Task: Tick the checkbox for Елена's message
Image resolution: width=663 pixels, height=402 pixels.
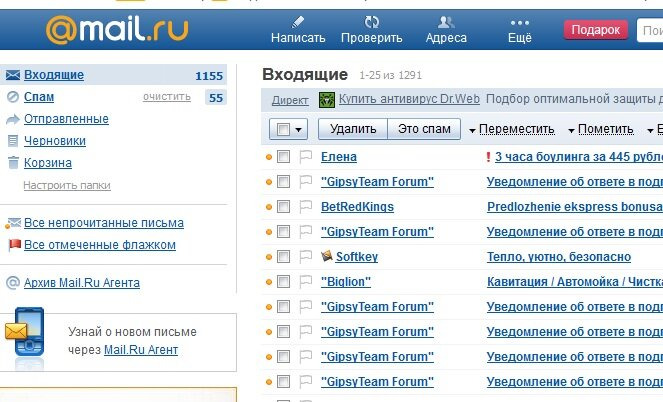Action: point(283,157)
